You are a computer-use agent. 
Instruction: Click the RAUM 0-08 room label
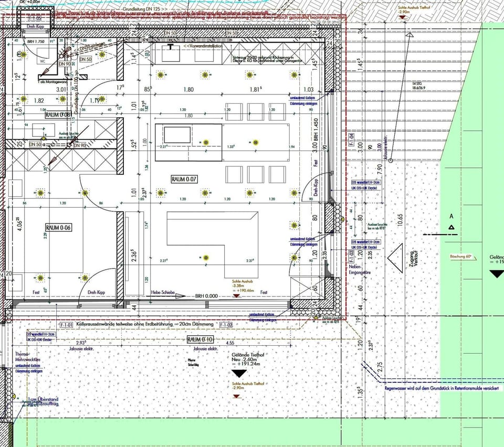(x=58, y=115)
